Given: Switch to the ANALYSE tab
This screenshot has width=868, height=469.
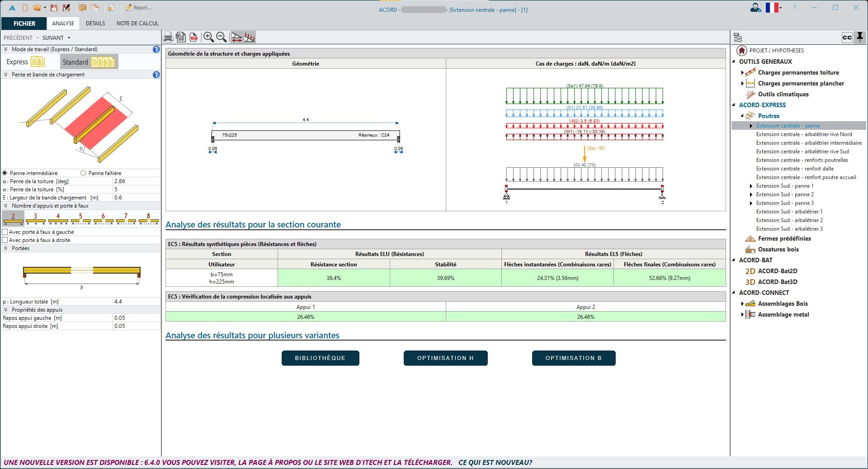Looking at the screenshot, I should click(63, 24).
